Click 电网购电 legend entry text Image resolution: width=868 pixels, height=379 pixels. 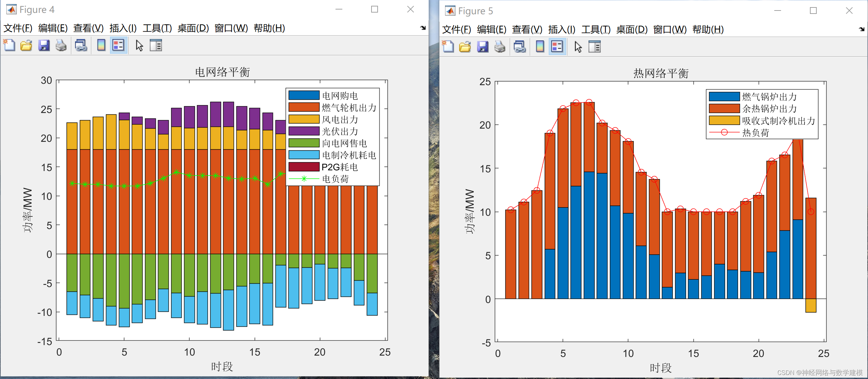tap(340, 96)
